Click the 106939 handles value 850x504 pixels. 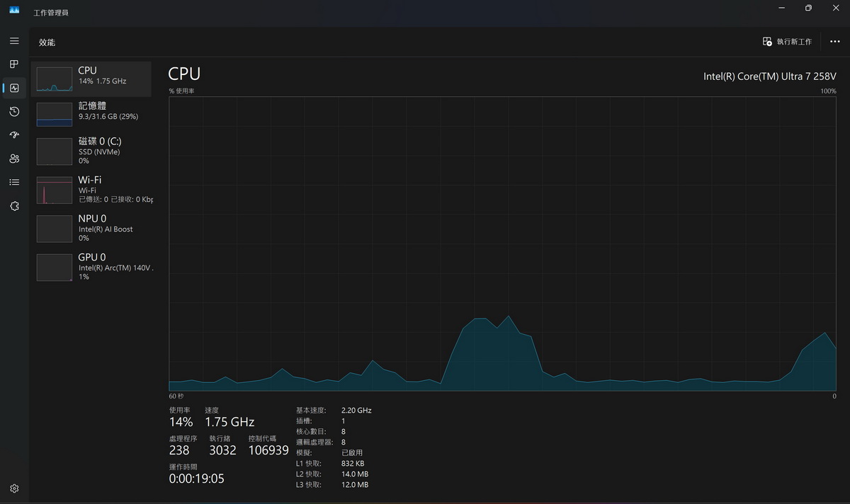click(268, 450)
